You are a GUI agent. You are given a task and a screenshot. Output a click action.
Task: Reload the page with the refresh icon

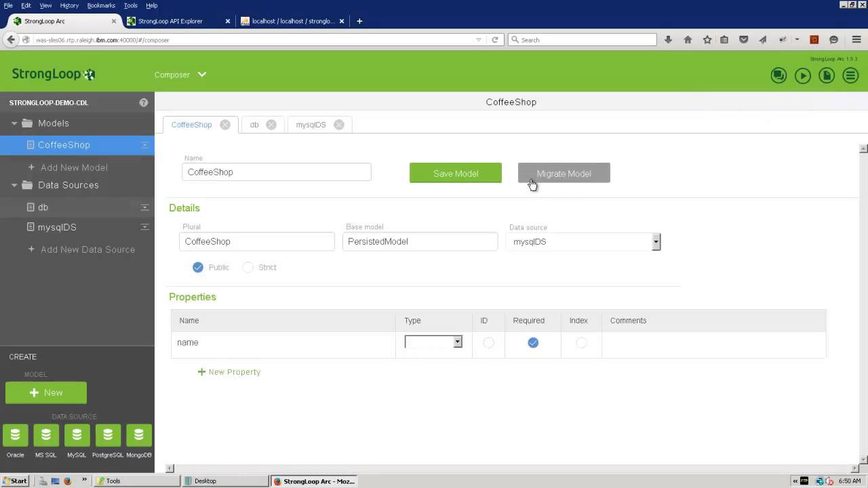pos(495,40)
